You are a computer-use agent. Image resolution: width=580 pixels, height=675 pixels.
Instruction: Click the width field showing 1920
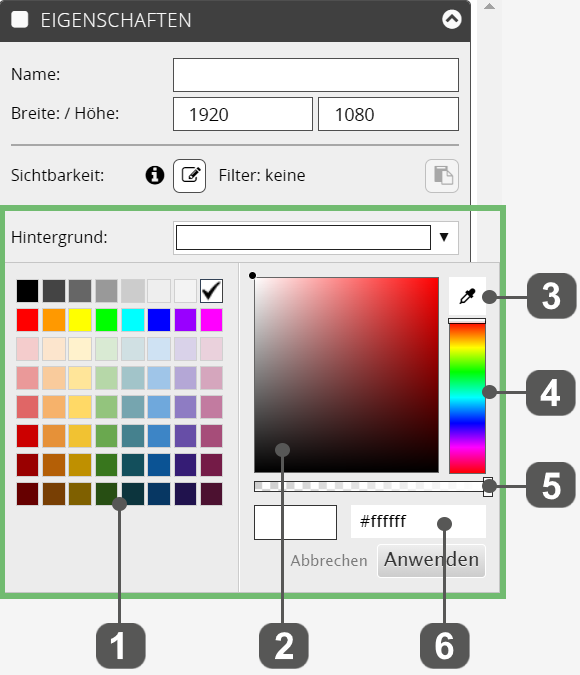[243, 114]
